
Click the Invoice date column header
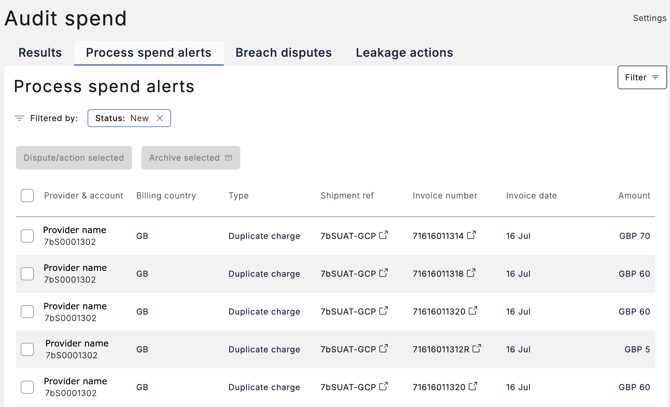(x=531, y=196)
